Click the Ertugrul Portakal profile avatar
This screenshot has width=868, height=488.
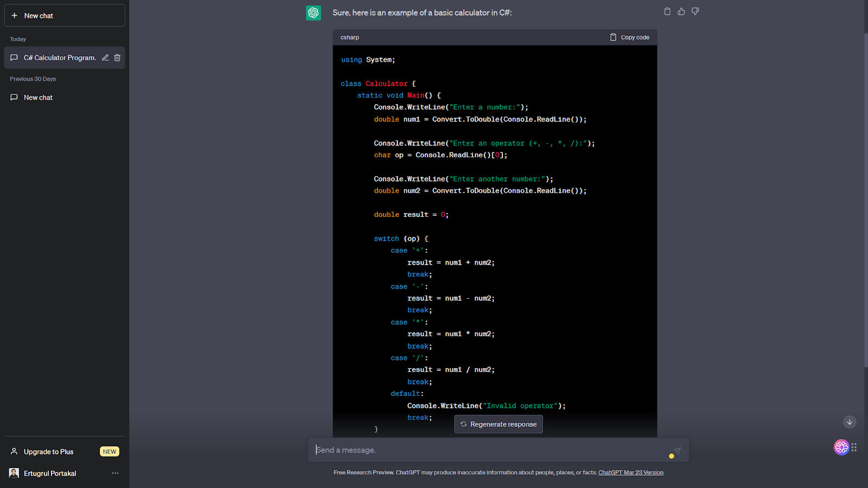pos(14,473)
